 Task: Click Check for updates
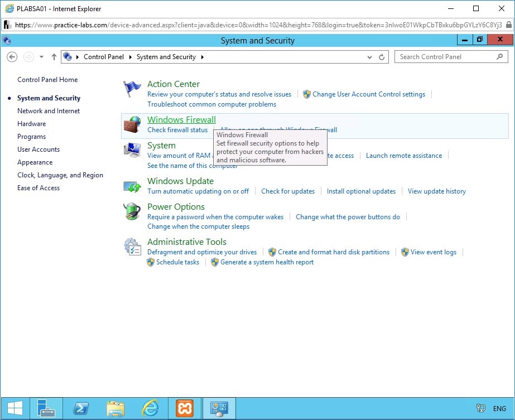(x=288, y=191)
